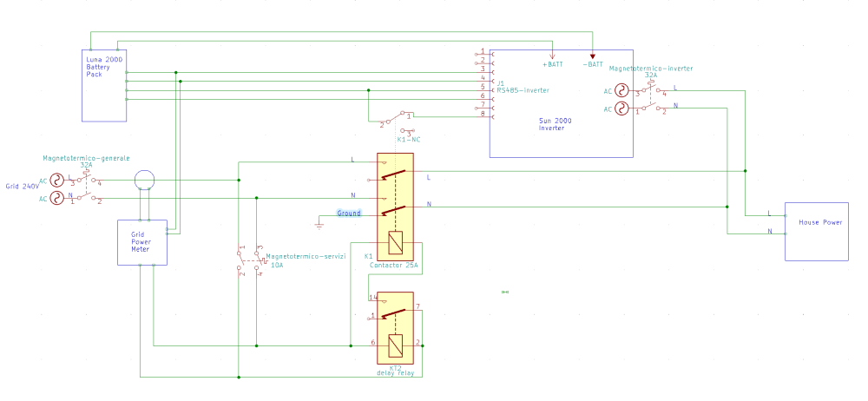The image size is (868, 401).
Task: Select the RS485-inverter connector label
Action: click(x=523, y=89)
